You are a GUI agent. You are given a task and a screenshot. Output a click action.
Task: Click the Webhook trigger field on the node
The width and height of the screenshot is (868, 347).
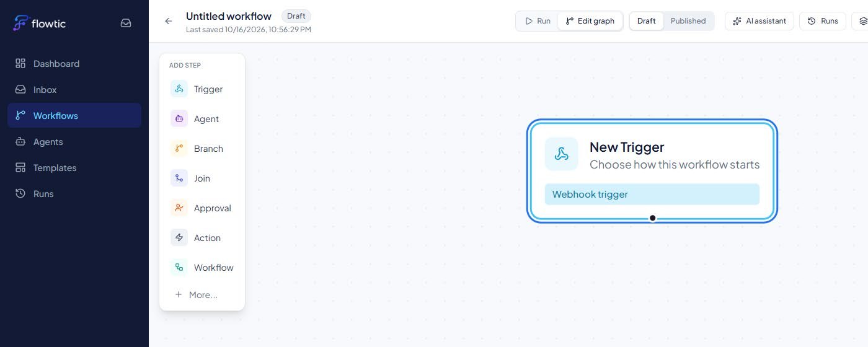click(x=652, y=194)
